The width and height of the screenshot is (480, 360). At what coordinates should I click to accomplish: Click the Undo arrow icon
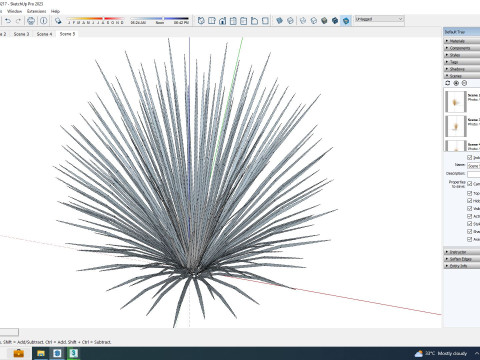point(8,21)
